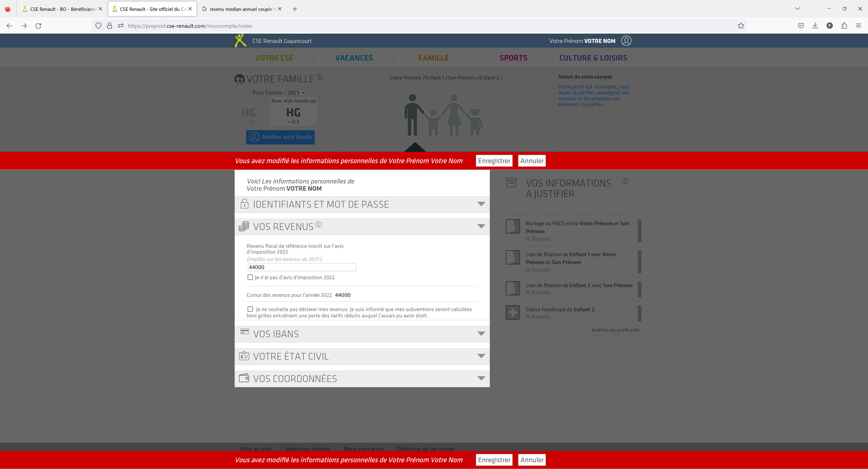Click the family silhouette illustration
Screen dimensions: 868x469
tap(443, 115)
